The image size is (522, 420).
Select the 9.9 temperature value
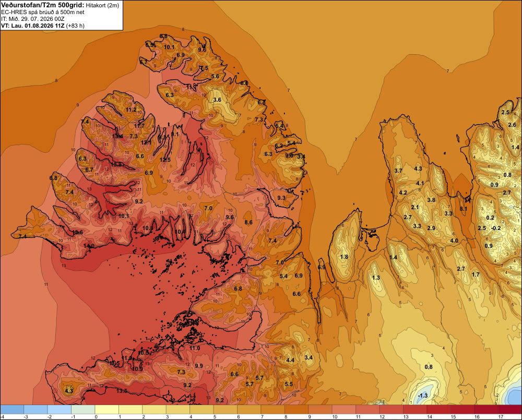[x=199, y=366]
